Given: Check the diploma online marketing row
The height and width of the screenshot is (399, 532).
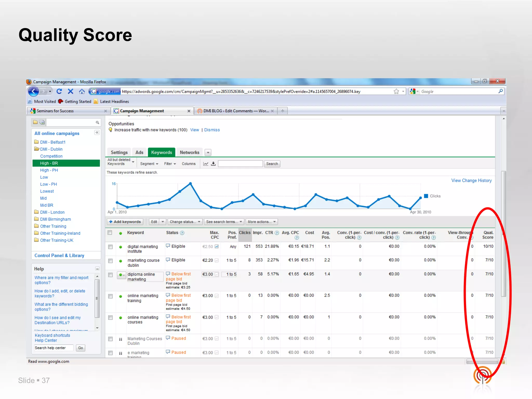Looking at the screenshot, I should click(x=110, y=275).
